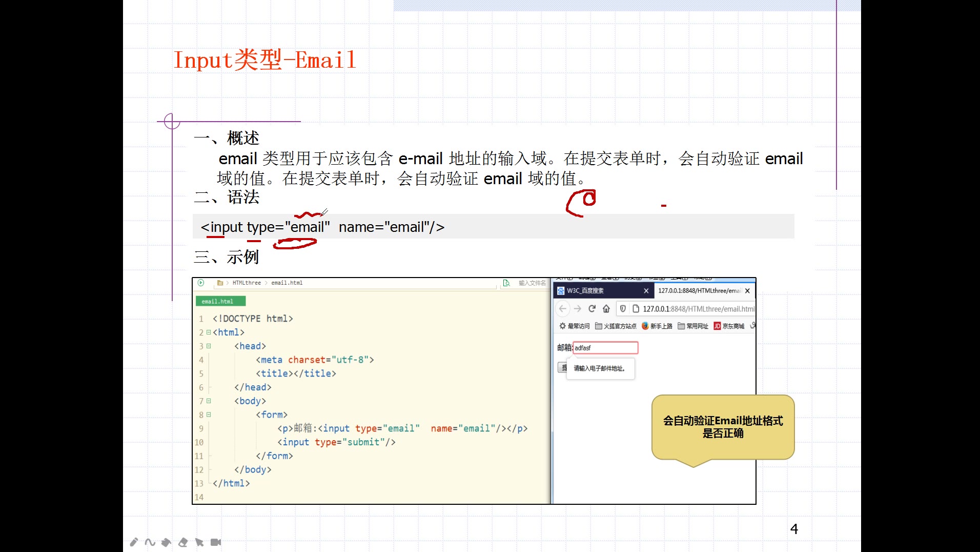Click the shield protection icon in address bar

(x=623, y=309)
